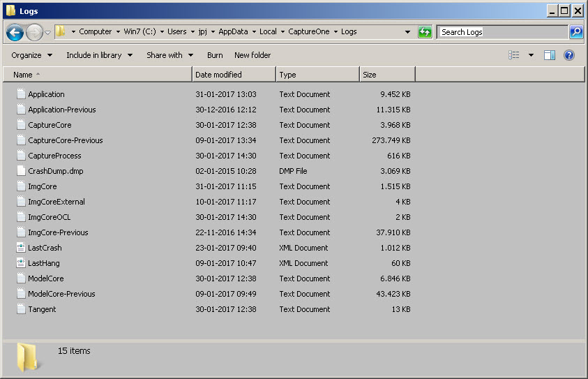The height and width of the screenshot is (379, 588).
Task: Expand the dropdown after Users breadcrumb
Action: (x=193, y=32)
